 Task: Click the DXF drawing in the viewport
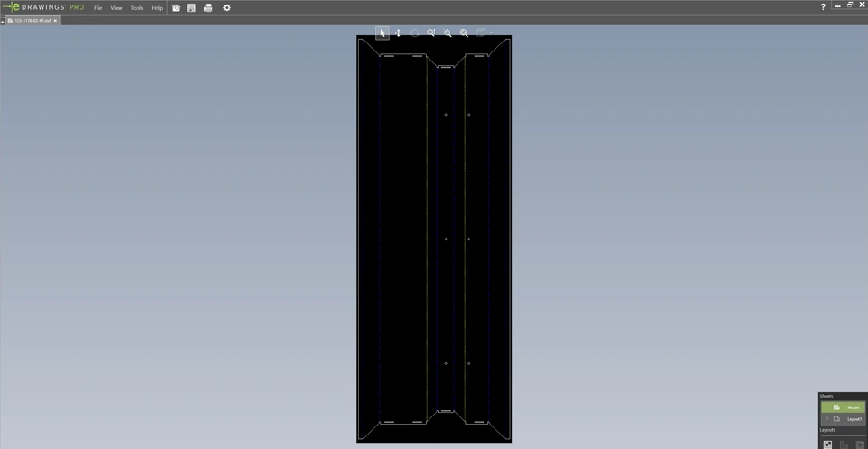point(434,239)
